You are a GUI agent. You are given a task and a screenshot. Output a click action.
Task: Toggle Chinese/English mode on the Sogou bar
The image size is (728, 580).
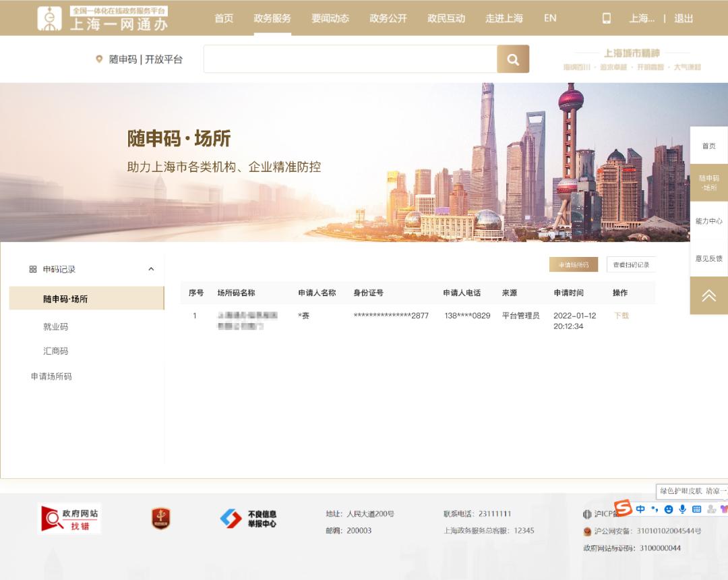tap(640, 509)
